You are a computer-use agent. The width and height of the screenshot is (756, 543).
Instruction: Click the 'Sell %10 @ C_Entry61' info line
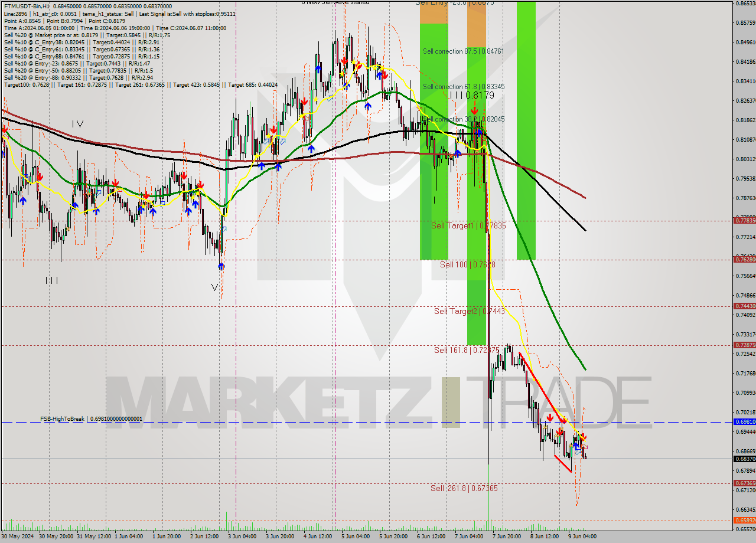pyautogui.click(x=81, y=49)
